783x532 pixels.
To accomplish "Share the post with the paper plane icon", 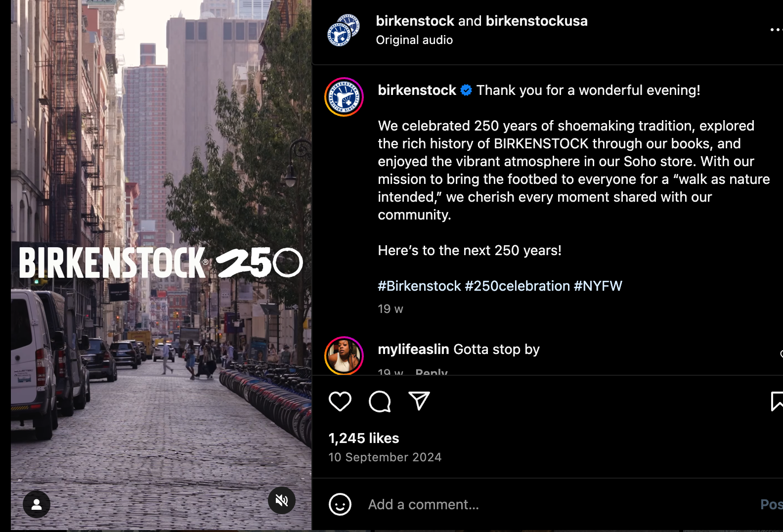I will 419,401.
